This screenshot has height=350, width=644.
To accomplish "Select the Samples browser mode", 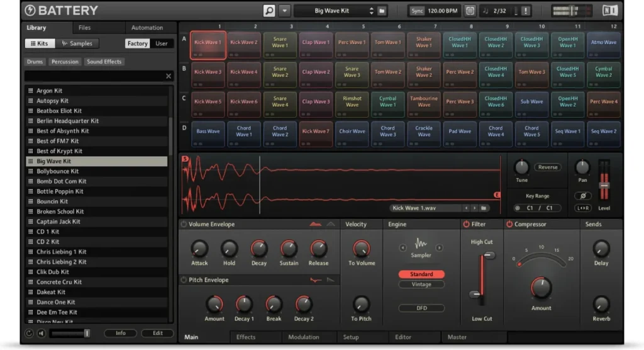I will coord(77,43).
